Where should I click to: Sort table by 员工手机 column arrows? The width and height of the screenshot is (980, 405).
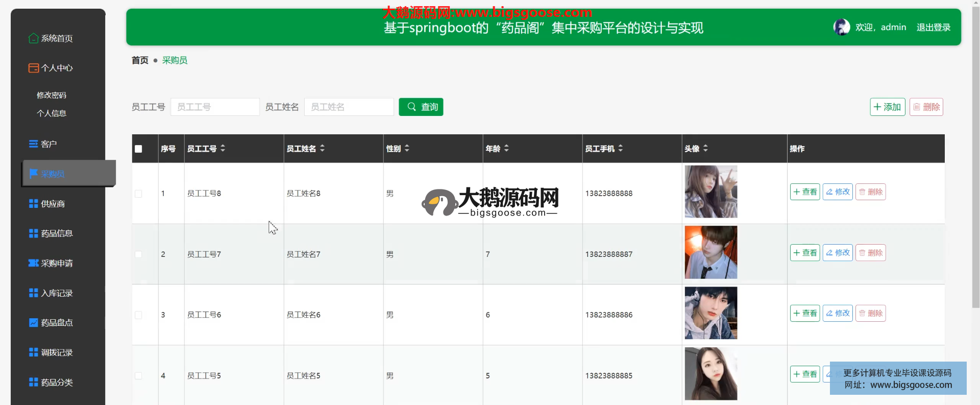pyautogui.click(x=620, y=149)
